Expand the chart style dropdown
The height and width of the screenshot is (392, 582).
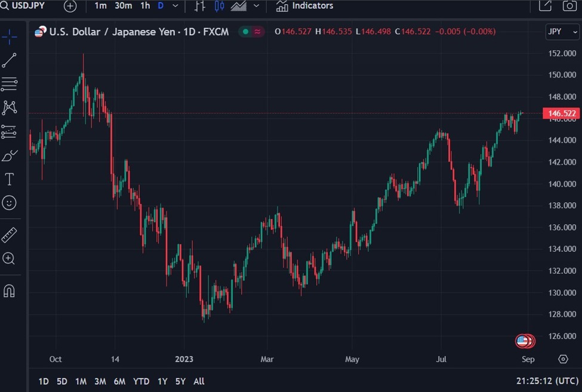[255, 6]
